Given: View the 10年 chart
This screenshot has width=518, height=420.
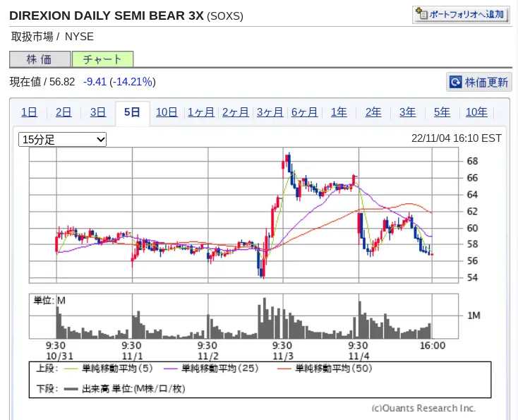Looking at the screenshot, I should [x=476, y=112].
